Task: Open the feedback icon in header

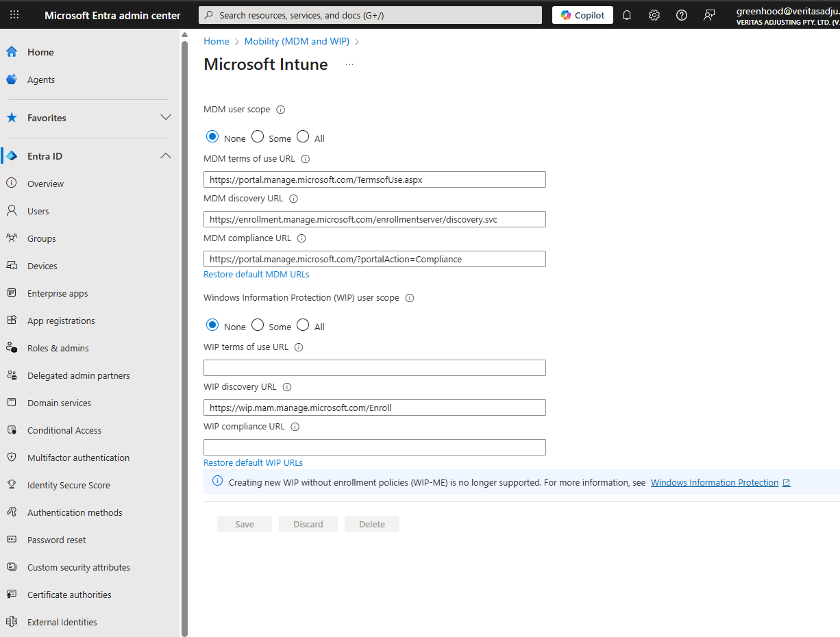Action: tap(709, 15)
